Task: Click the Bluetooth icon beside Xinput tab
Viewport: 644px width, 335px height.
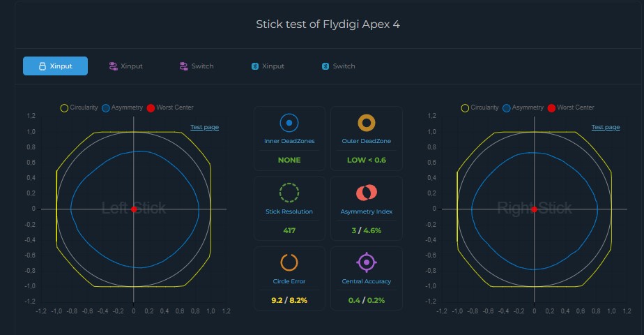Action: pos(255,66)
